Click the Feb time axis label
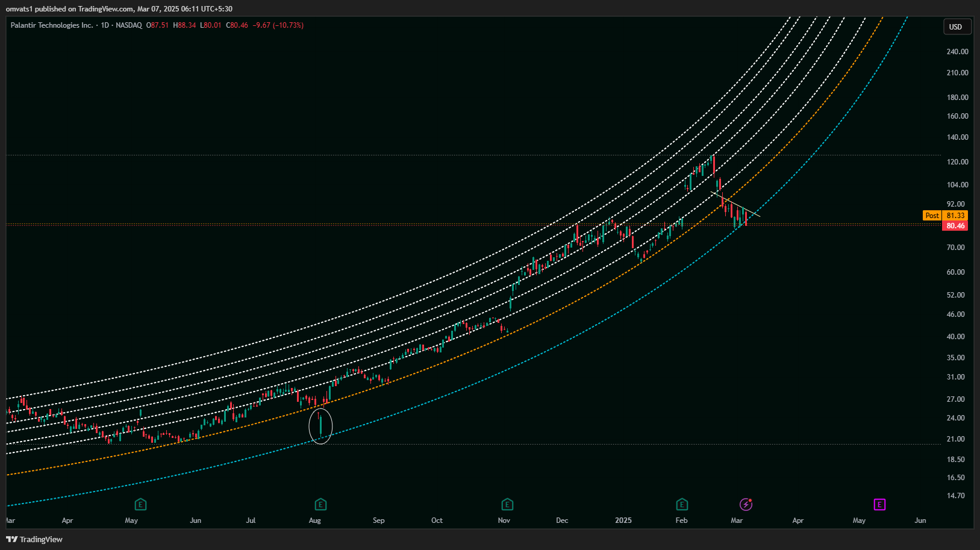Viewport: 980px width, 550px height. pos(681,520)
